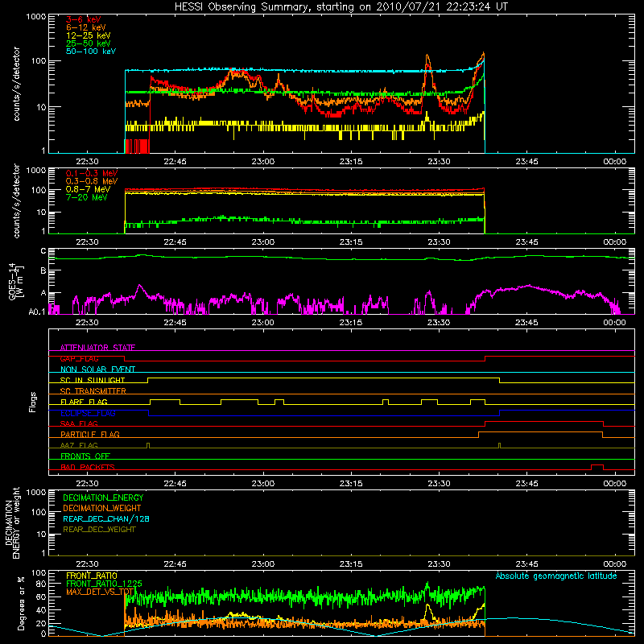Select the FLARE_FLAG label
The image size is (644, 644).
84,402
